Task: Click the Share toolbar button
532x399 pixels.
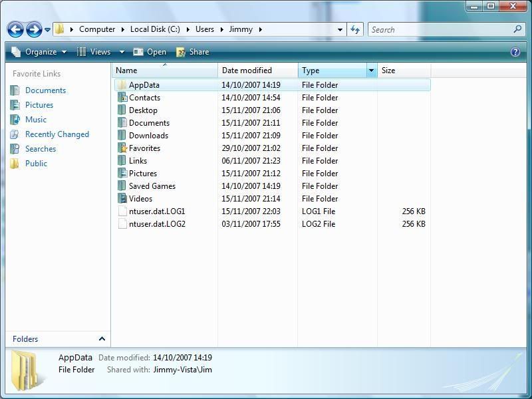Action: 192,52
